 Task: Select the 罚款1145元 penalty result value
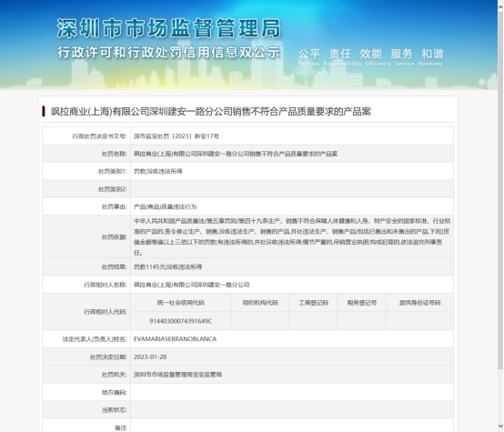(167, 266)
